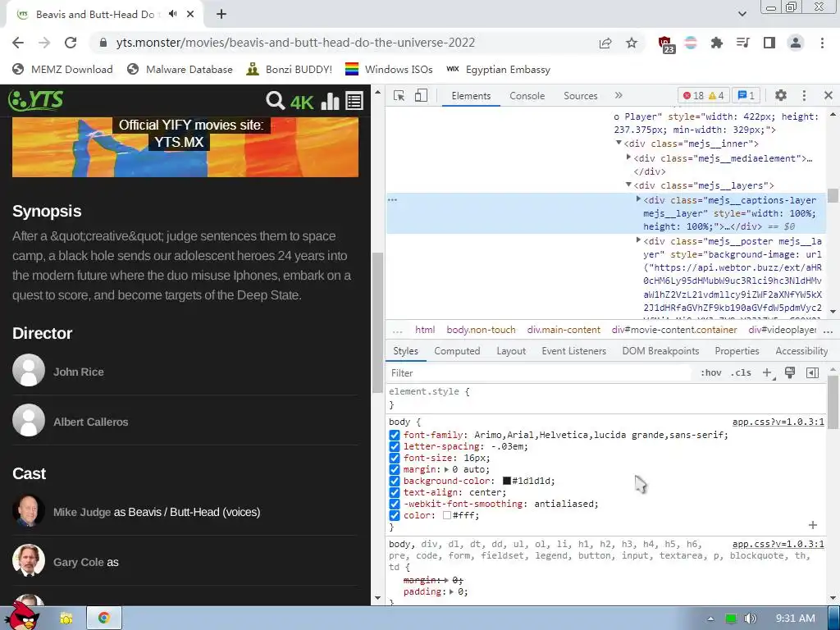This screenshot has width=840, height=630.
Task: Open the Chrome extensions puzzle icon
Action: [x=716, y=43]
